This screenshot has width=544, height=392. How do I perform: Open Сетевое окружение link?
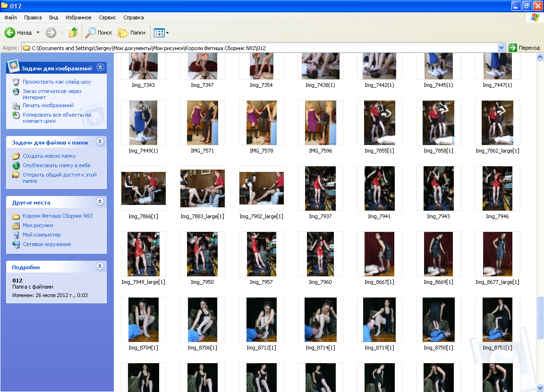tap(47, 244)
